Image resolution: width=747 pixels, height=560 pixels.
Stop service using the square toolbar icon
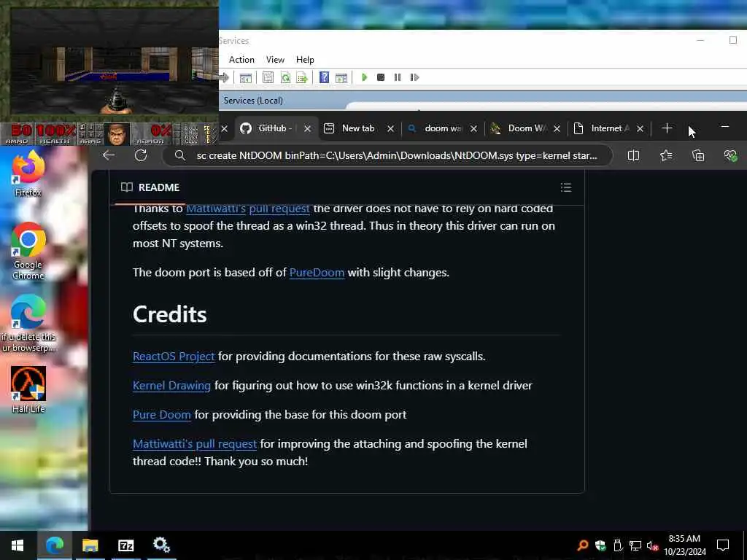381,77
